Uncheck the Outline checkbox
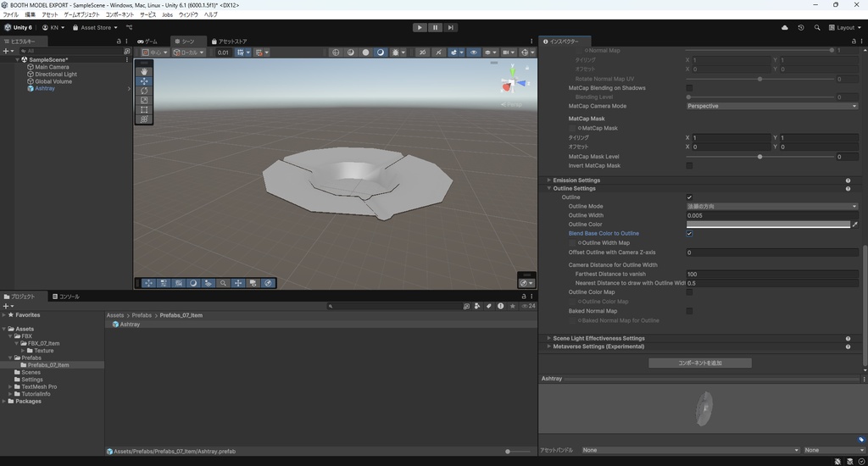Screen dimensions: 868x466 pos(689,197)
